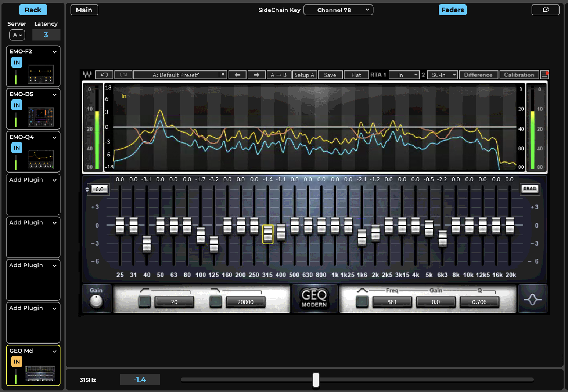
Task: Open the EMO-Q4 plugin thumbnail
Action: click(x=40, y=159)
